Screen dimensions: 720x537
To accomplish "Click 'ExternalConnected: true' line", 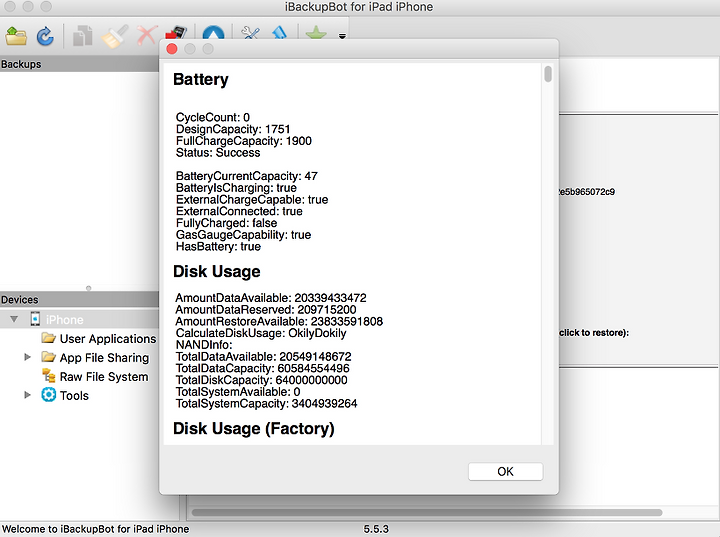I will [x=239, y=211].
